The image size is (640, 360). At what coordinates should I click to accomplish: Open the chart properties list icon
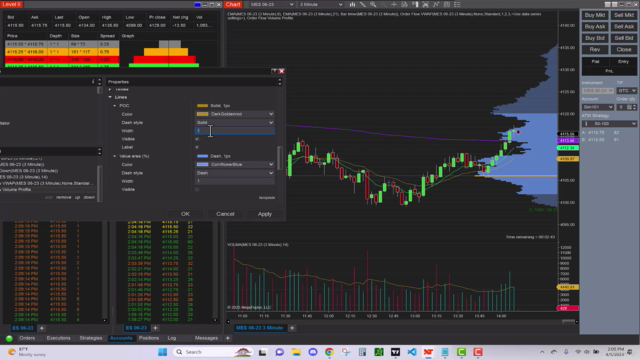pyautogui.click(x=457, y=4)
